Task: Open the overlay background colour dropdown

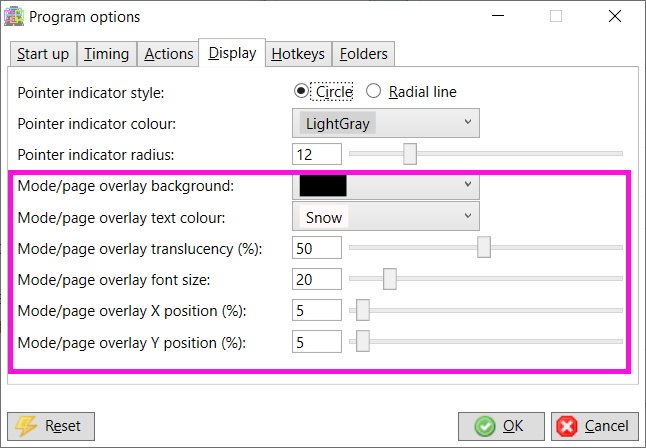Action: tap(386, 185)
